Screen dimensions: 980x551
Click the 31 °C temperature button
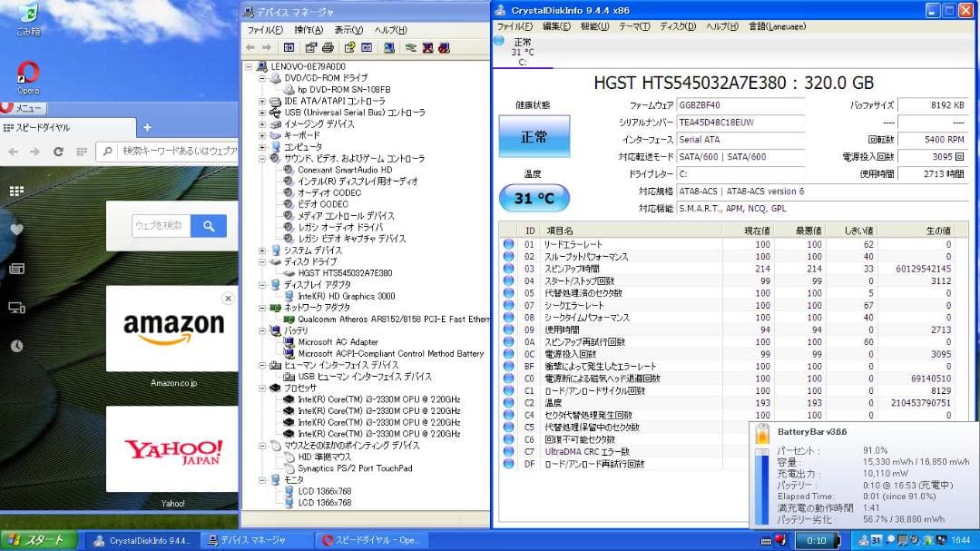click(x=534, y=198)
